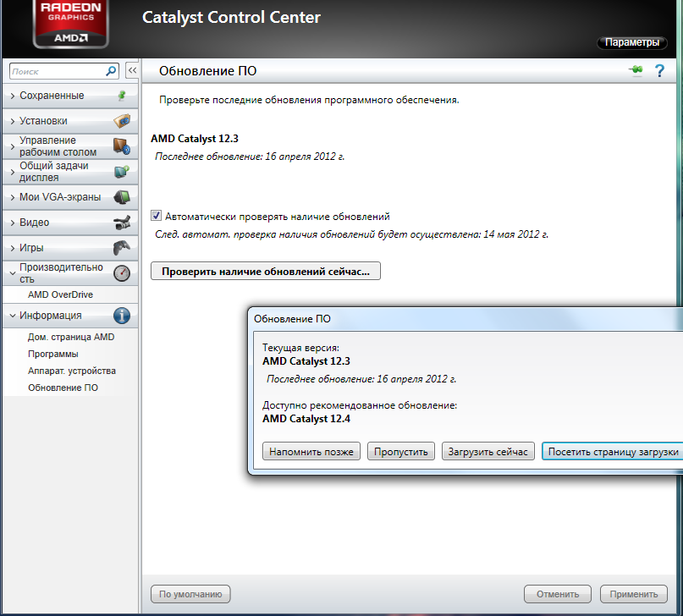Expand the Установки section
Viewport: 683px width, 616px height.
(x=13, y=121)
